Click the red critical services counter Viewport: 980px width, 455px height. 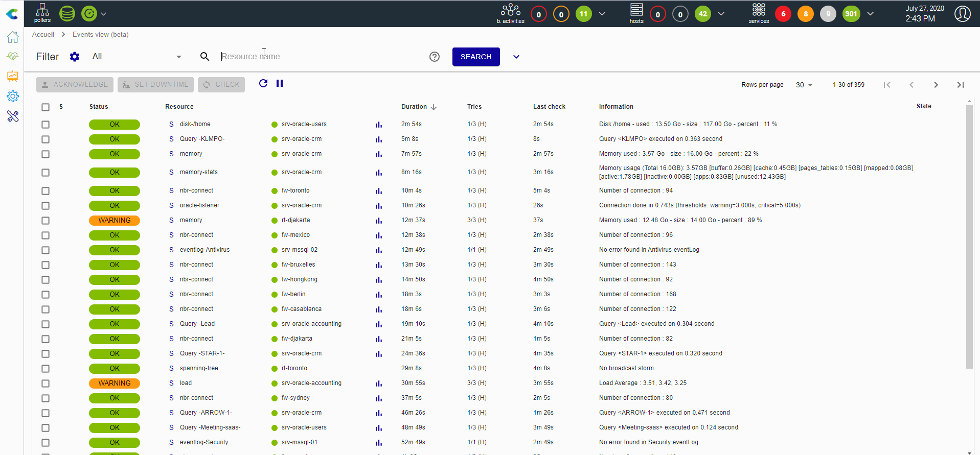783,14
